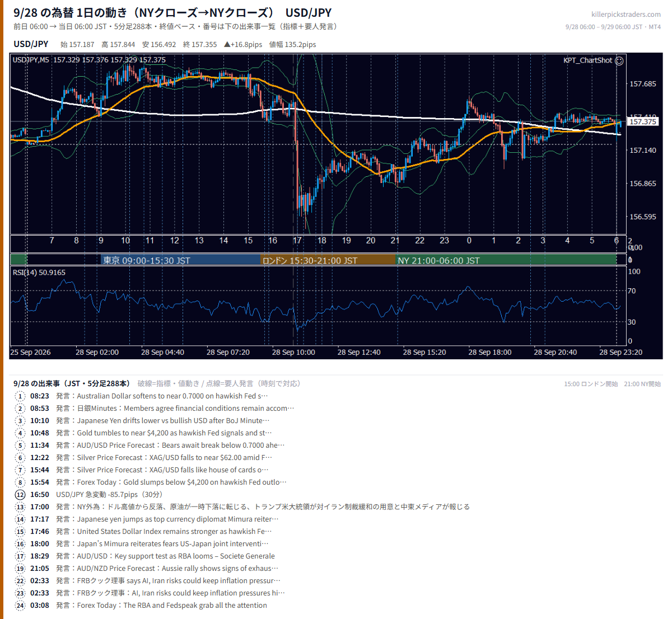
Task: Open the killerpickstraders.com link
Action: [x=626, y=15]
